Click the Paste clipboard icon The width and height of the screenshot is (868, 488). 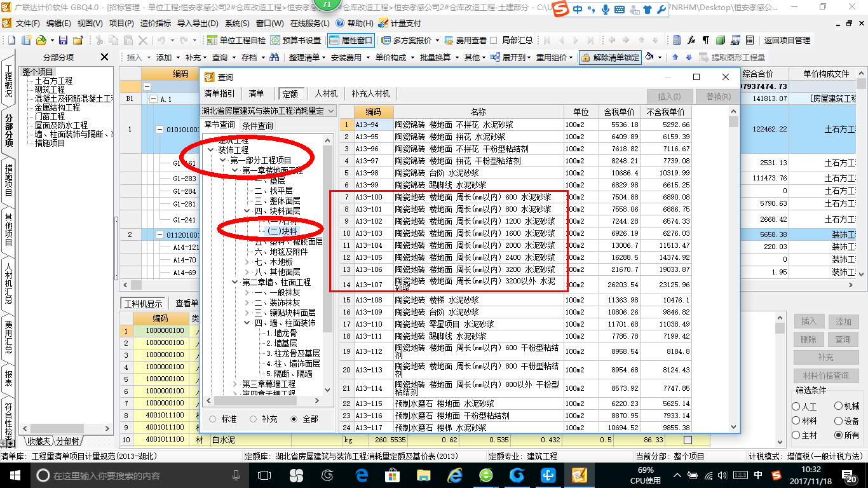coord(128,40)
